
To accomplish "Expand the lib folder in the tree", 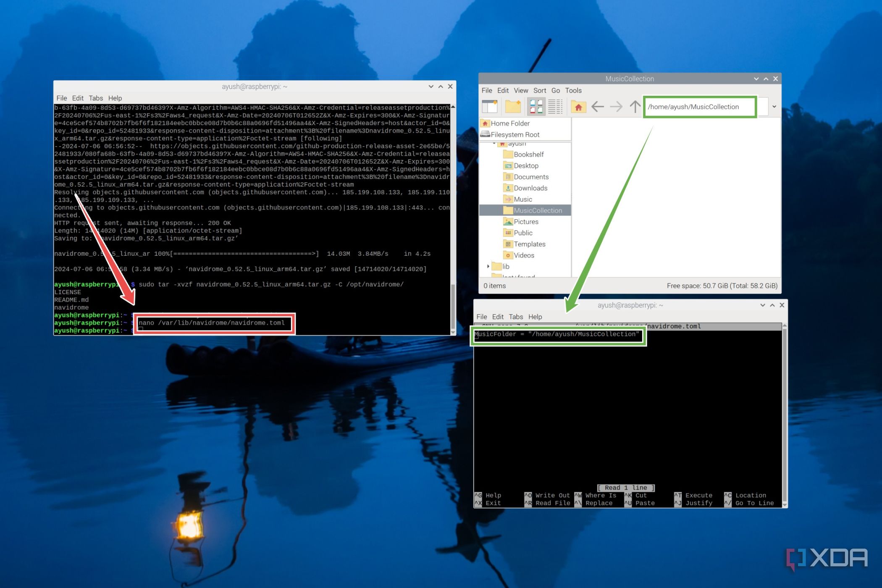I will click(x=488, y=266).
